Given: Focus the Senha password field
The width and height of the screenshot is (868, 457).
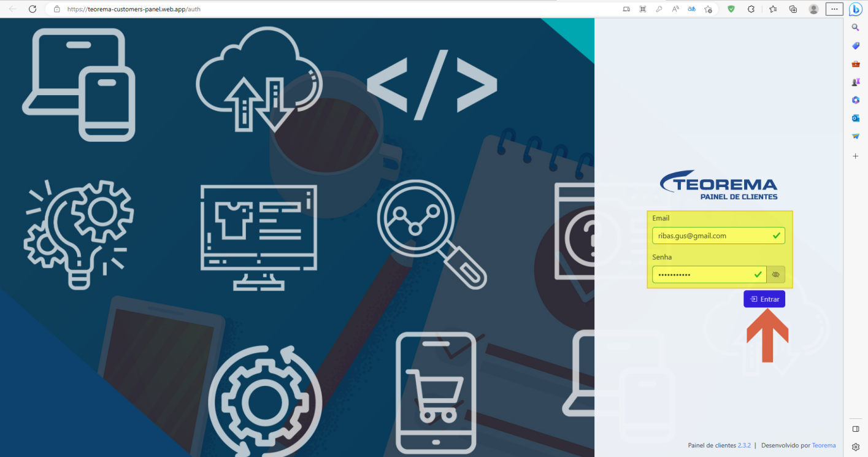Looking at the screenshot, I should click(709, 274).
